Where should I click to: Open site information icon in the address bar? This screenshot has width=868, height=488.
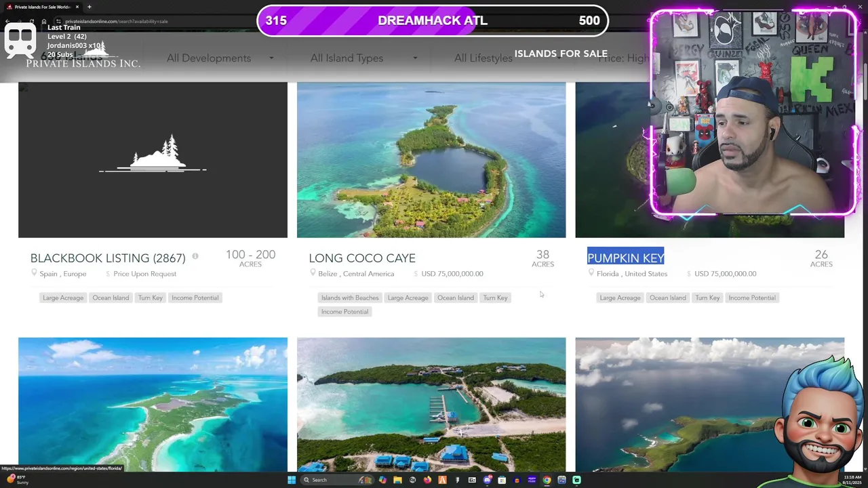point(59,21)
